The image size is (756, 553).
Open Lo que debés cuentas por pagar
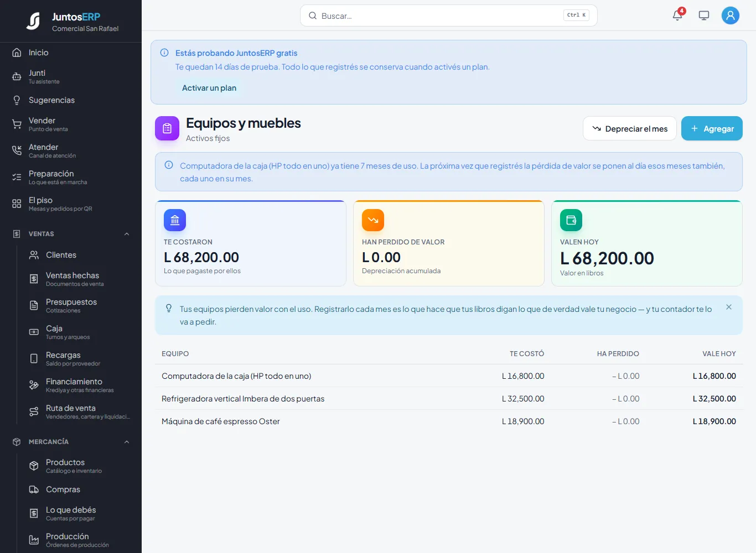79,513
